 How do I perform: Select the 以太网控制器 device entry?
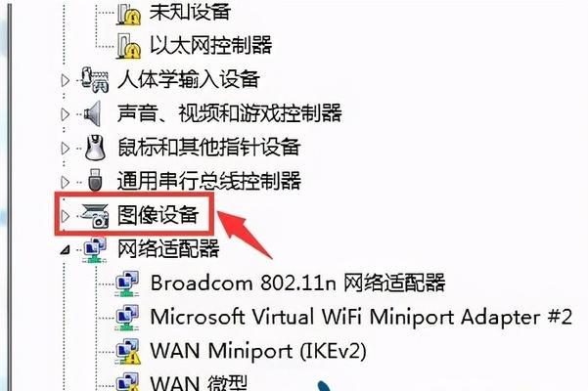(210, 45)
